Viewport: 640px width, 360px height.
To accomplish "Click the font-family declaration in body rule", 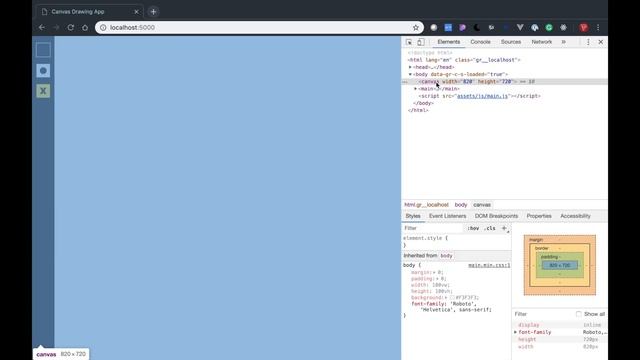I will coord(451,307).
